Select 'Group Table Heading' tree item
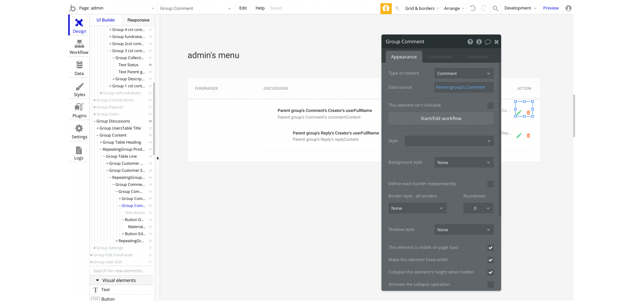Image resolution: width=644 pixels, height=302 pixels. click(122, 142)
